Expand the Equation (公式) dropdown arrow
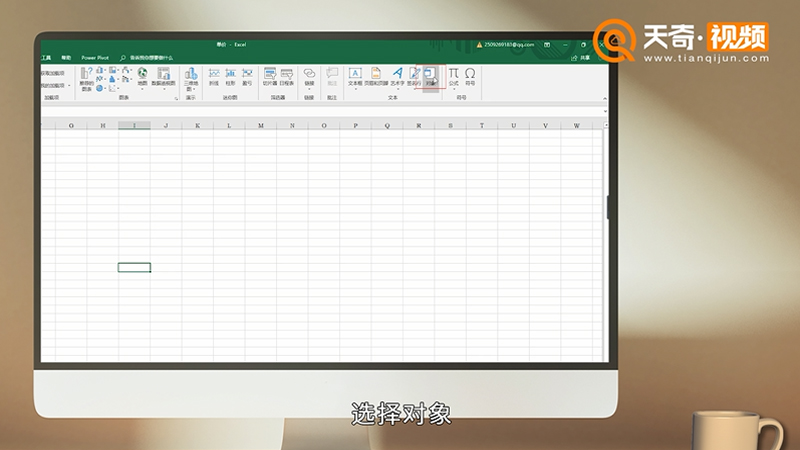 [x=454, y=89]
